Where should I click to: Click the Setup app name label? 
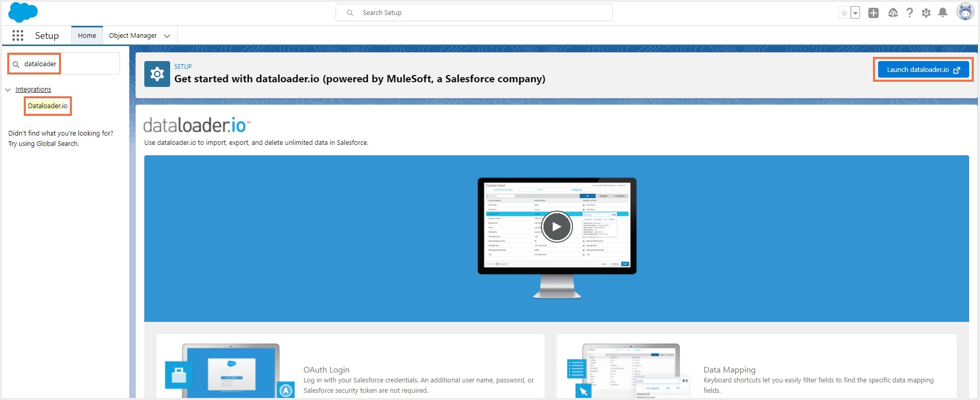pyautogui.click(x=47, y=35)
